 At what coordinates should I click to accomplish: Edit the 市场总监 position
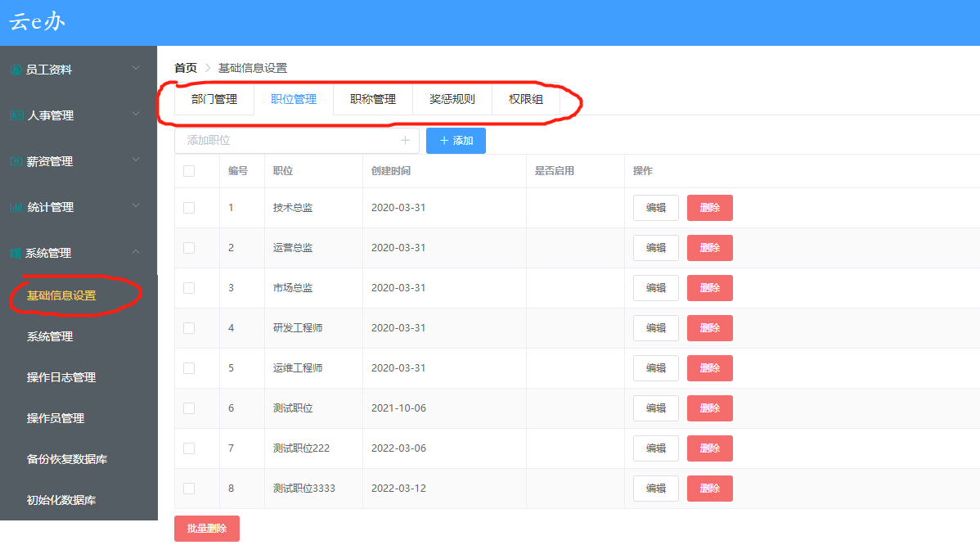click(x=655, y=287)
